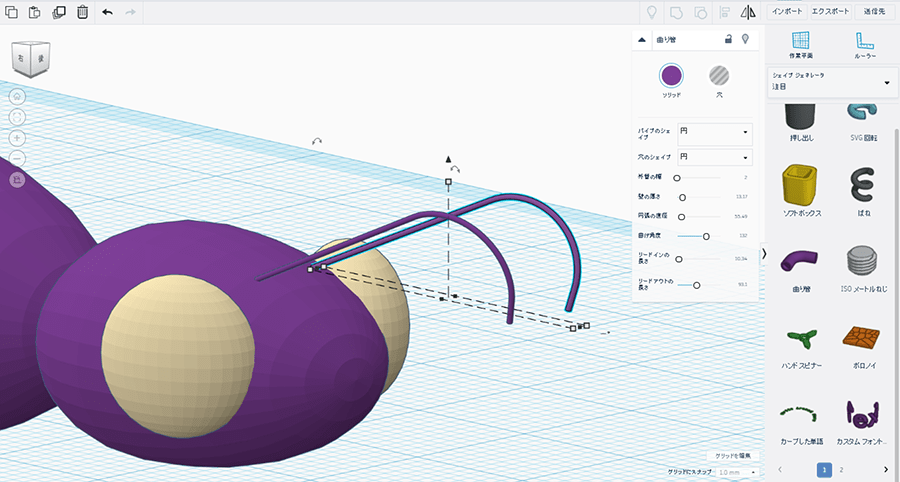
Task: Go to the next shapes page with the right arrow
Action: coord(887,469)
